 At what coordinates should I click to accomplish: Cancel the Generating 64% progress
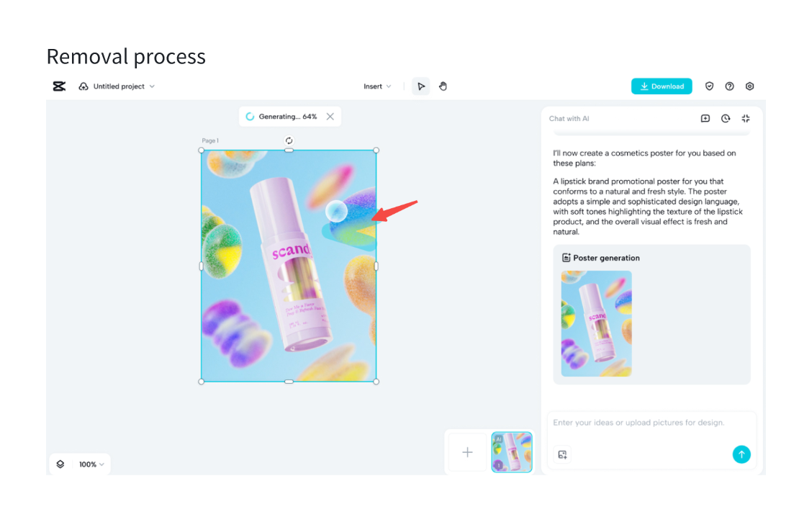[x=330, y=117]
